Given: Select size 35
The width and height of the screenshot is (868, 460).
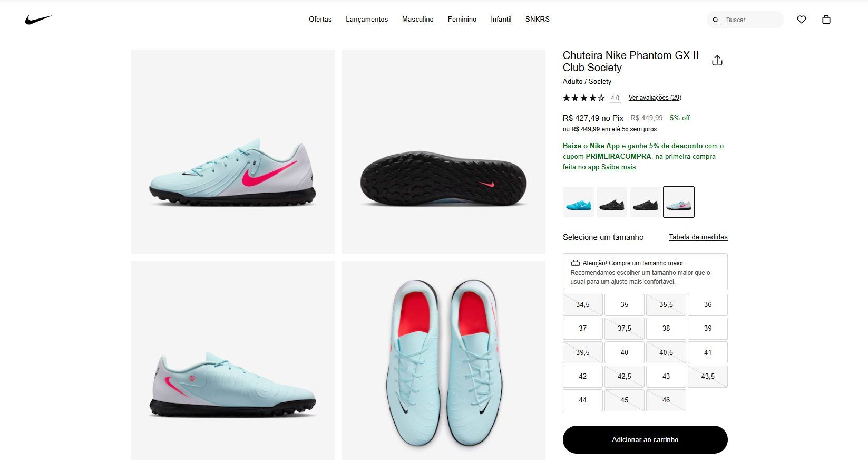Looking at the screenshot, I should coord(624,304).
